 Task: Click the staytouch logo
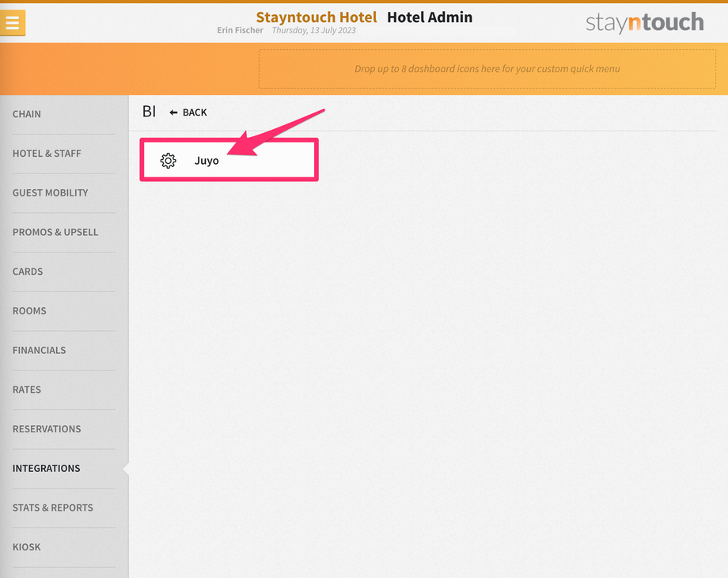(x=644, y=22)
